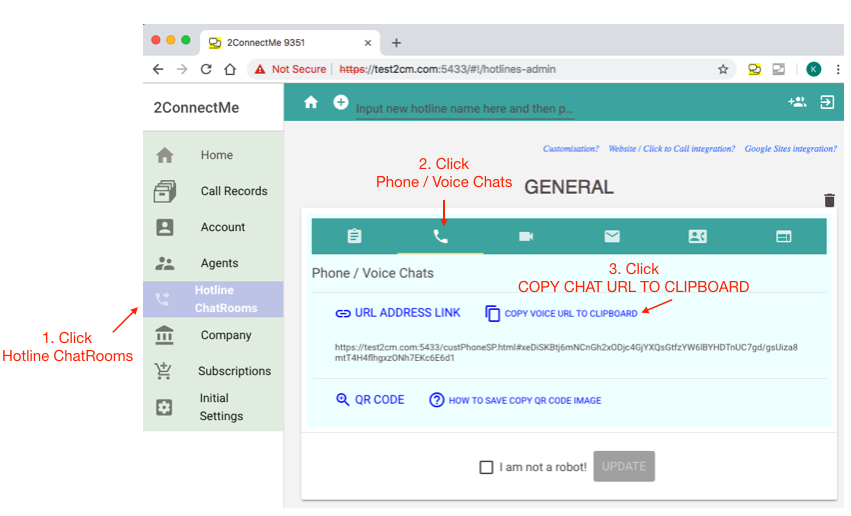Viewport: 851px width, 516px height.
Task: Open the Google Sites integration link
Action: click(x=790, y=149)
